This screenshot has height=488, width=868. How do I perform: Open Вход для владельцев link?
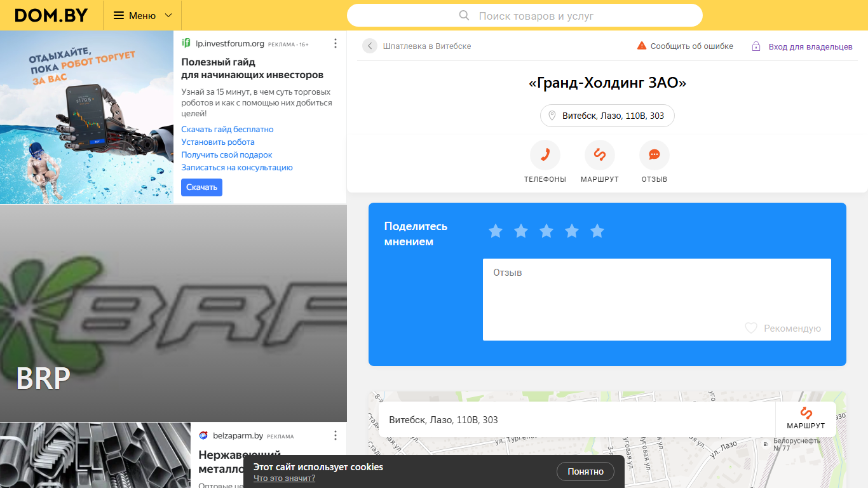(811, 46)
